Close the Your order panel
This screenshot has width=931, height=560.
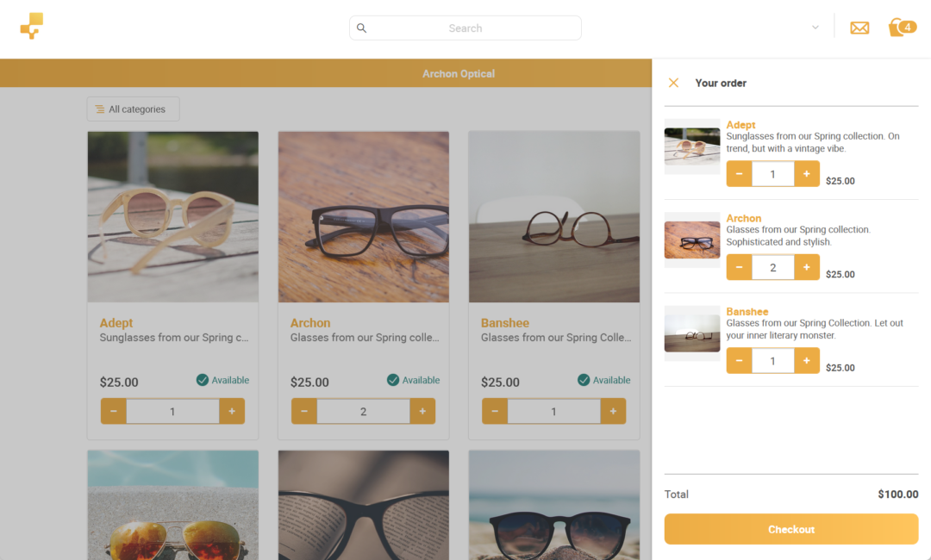(x=673, y=83)
